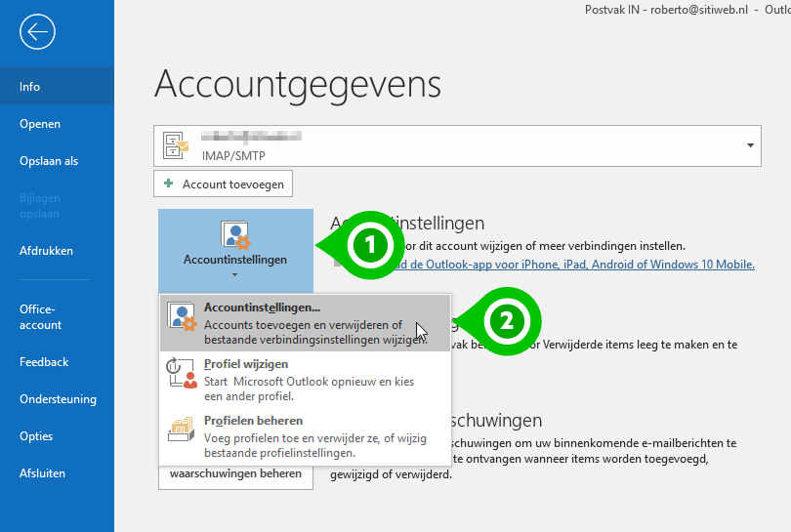The height and width of the screenshot is (532, 791).
Task: Click the Account toevoegen button
Action: (x=223, y=184)
